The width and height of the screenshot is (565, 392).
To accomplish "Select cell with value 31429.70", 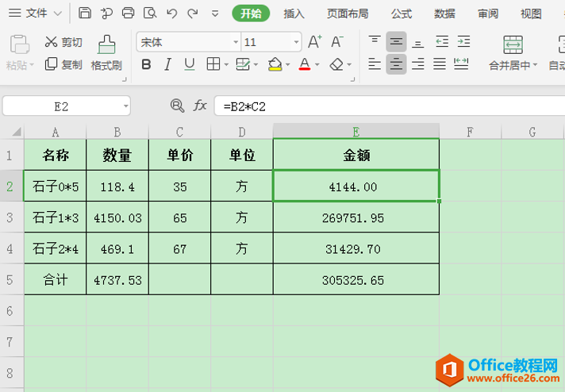I will tap(356, 248).
